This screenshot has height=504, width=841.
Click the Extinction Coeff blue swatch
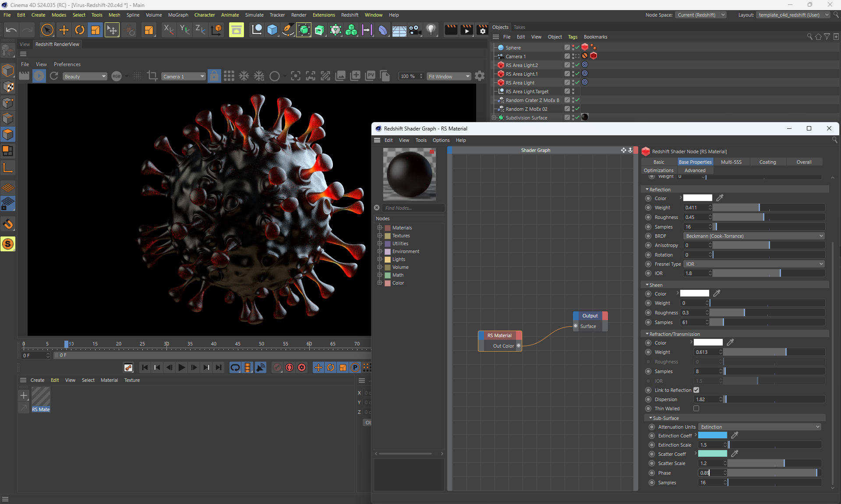pos(712,435)
